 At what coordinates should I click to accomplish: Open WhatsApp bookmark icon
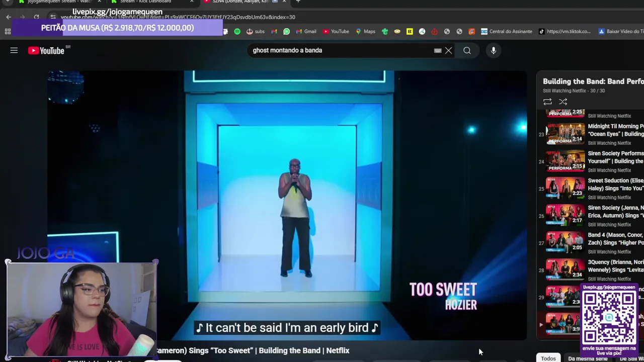tap(286, 31)
